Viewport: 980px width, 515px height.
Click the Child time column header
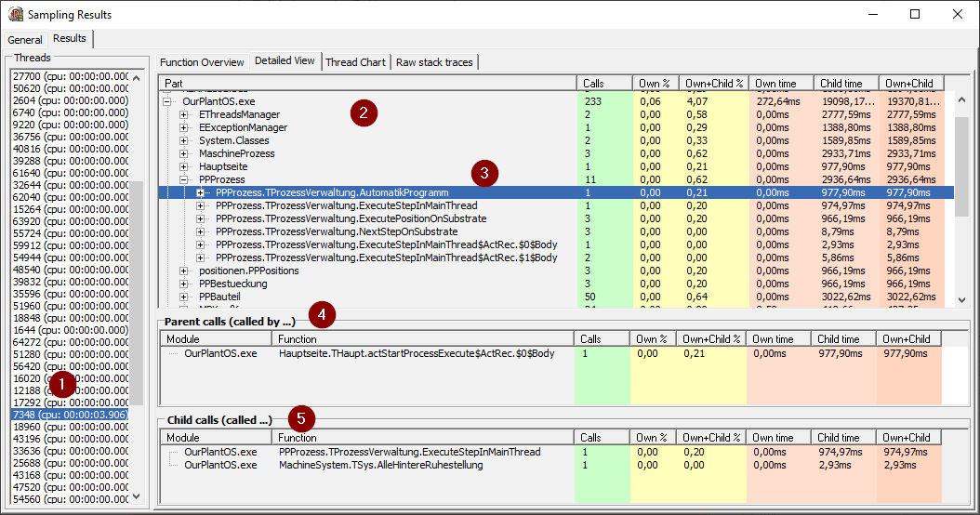coord(845,84)
